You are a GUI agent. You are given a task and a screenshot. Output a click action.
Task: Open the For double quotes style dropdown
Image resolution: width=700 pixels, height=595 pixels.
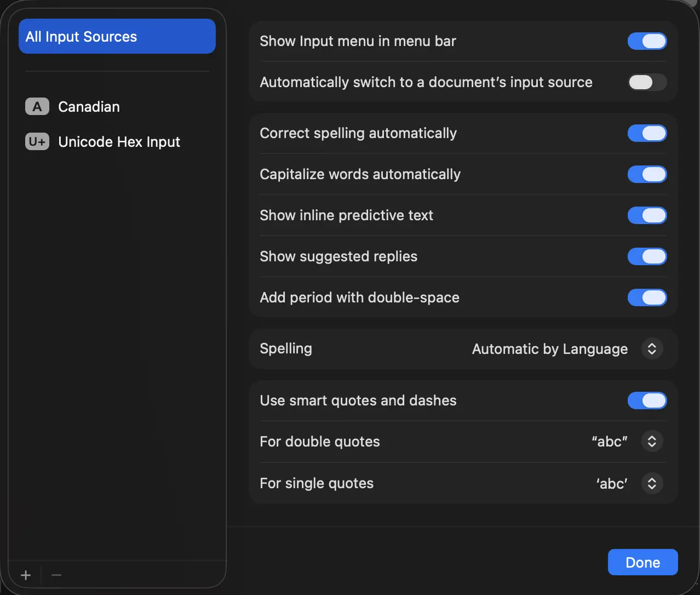(x=652, y=442)
